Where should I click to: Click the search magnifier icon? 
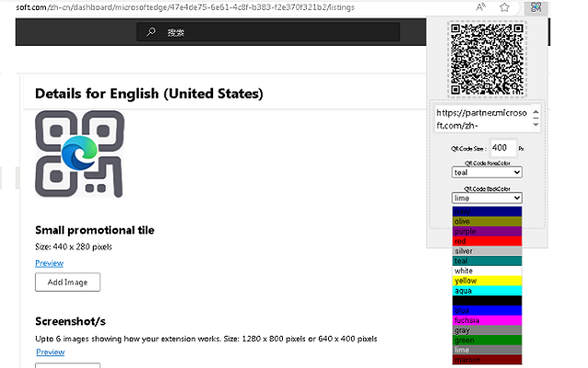click(151, 32)
